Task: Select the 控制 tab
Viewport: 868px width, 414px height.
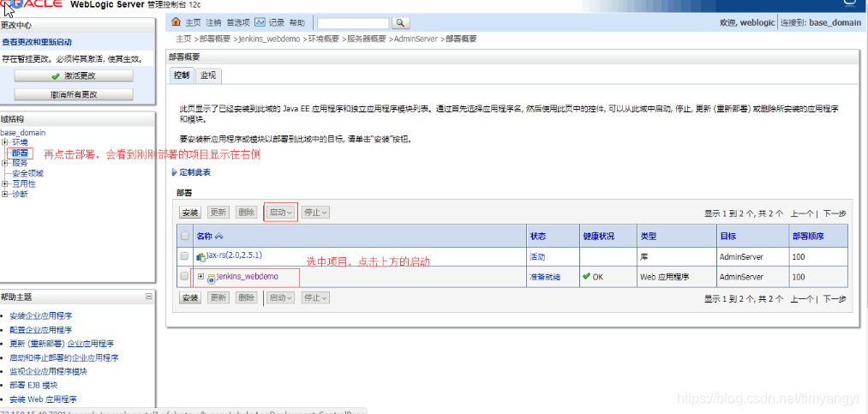Action: point(182,75)
